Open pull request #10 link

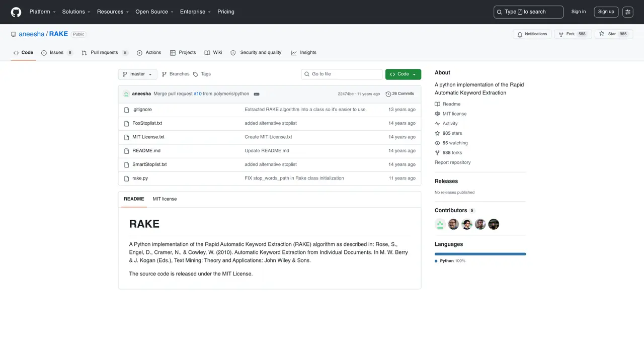pos(198,94)
